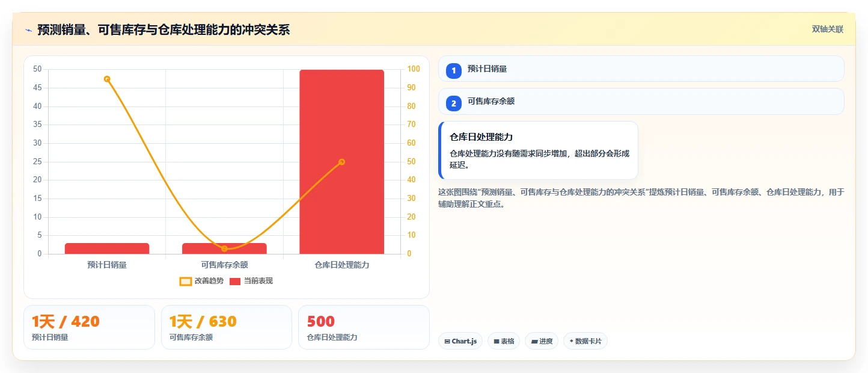Click the 进度 tag

542,341
